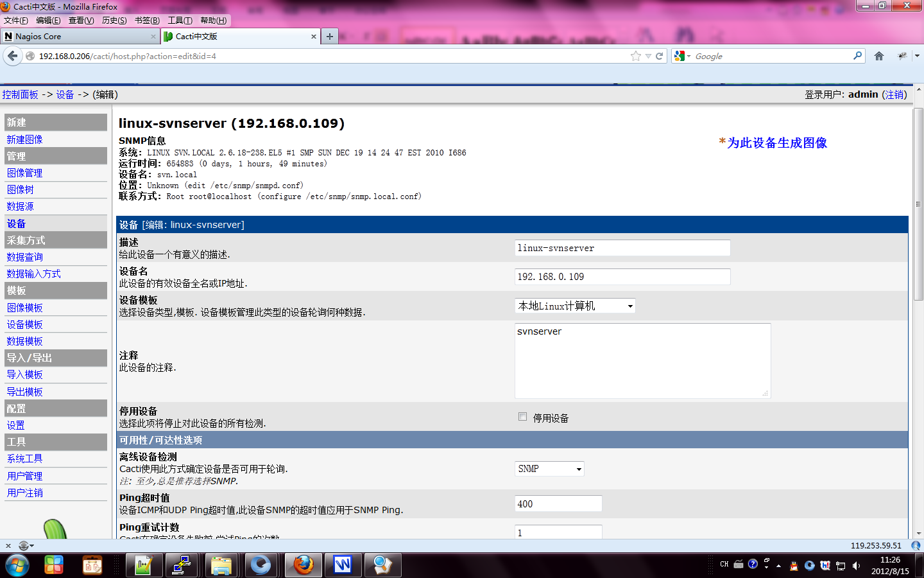This screenshot has width=924, height=578.
Task: Click the 描述 input field
Action: click(622, 248)
